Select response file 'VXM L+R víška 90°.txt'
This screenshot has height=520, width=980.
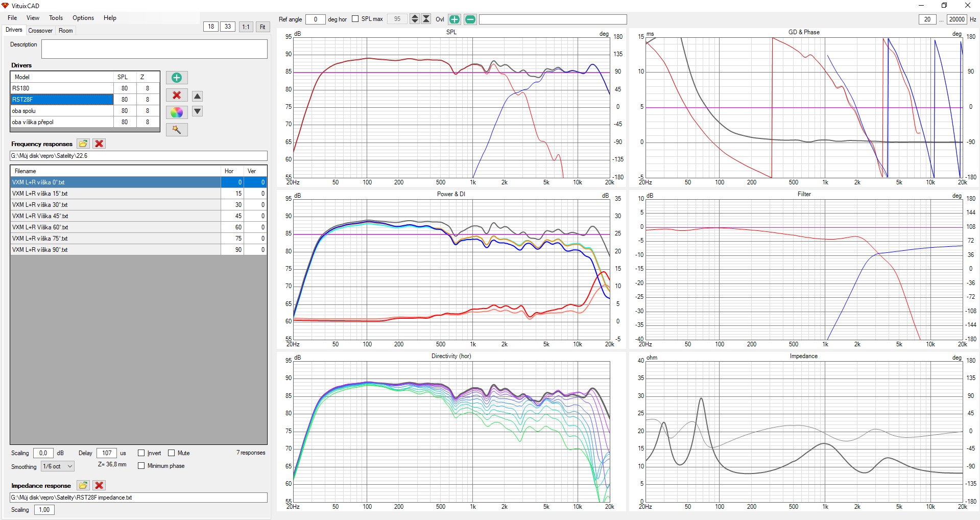click(138, 250)
